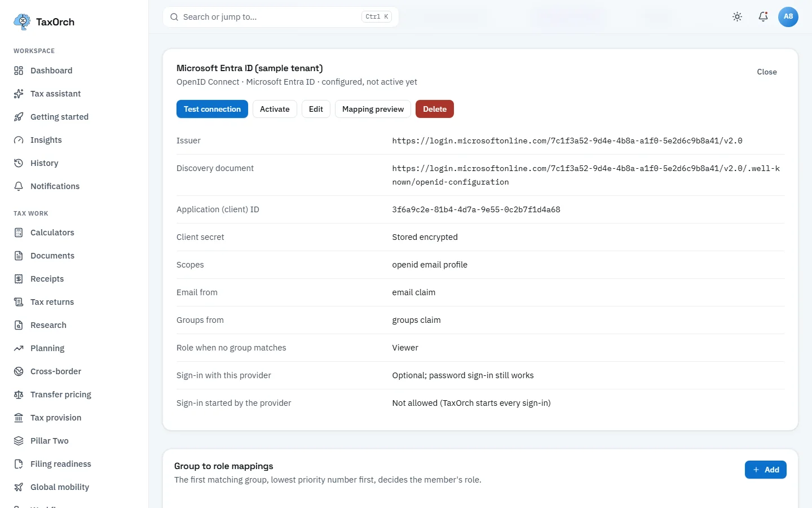Open the AB user avatar menu

pyautogui.click(x=788, y=17)
